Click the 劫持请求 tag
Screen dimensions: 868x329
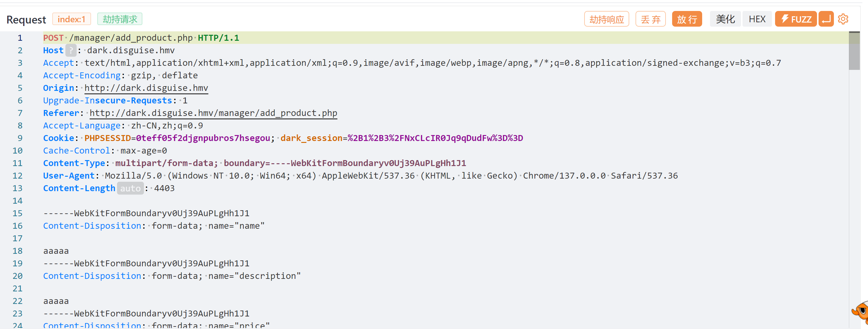tap(120, 19)
